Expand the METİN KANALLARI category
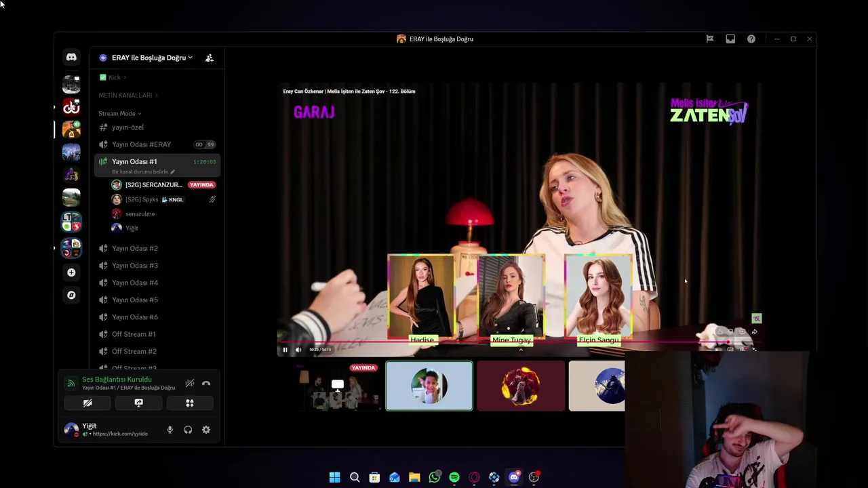Viewport: 868px width, 488px height. coord(129,96)
